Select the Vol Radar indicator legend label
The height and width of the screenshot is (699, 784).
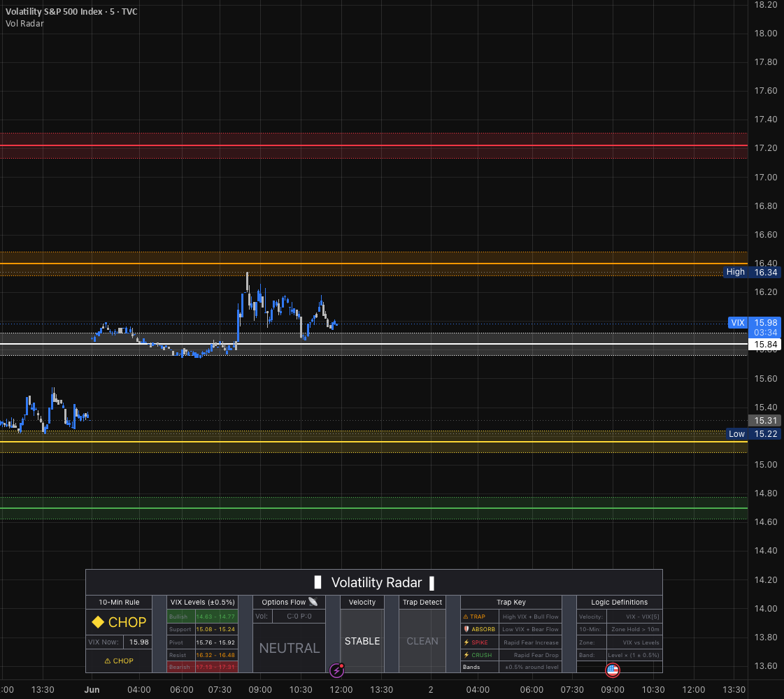pos(24,24)
